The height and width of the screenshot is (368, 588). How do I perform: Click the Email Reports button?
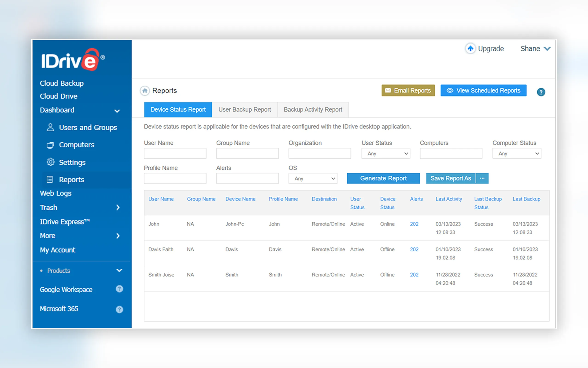coord(408,91)
